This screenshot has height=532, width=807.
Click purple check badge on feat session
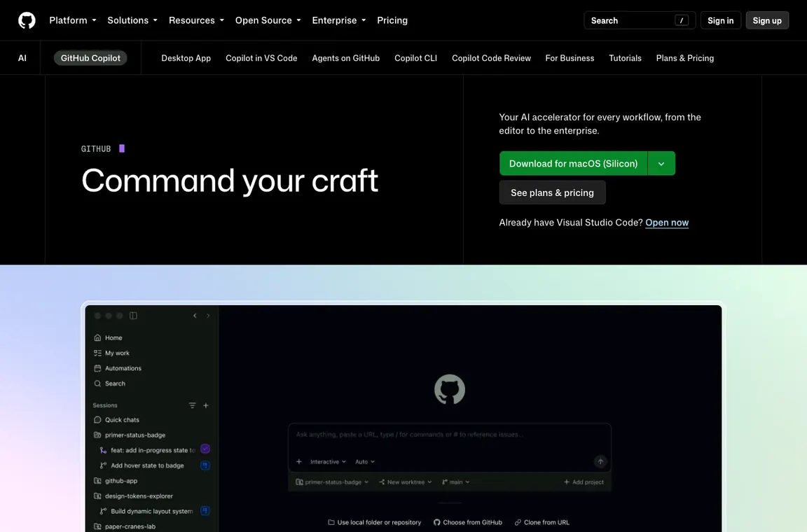point(205,449)
